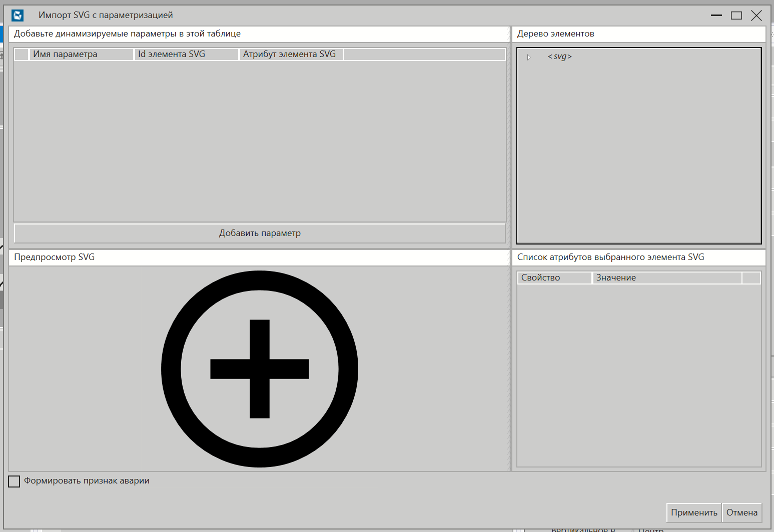
Task: Click the Значение column header
Action: tap(616, 277)
